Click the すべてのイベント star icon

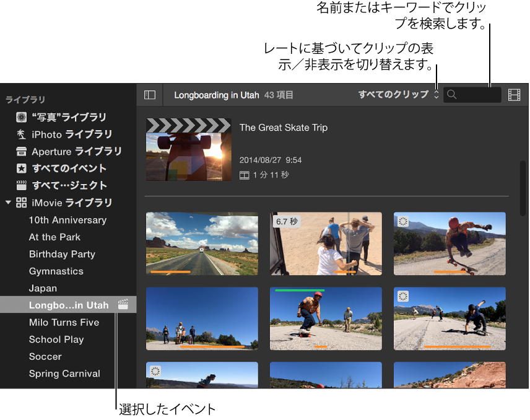point(21,168)
